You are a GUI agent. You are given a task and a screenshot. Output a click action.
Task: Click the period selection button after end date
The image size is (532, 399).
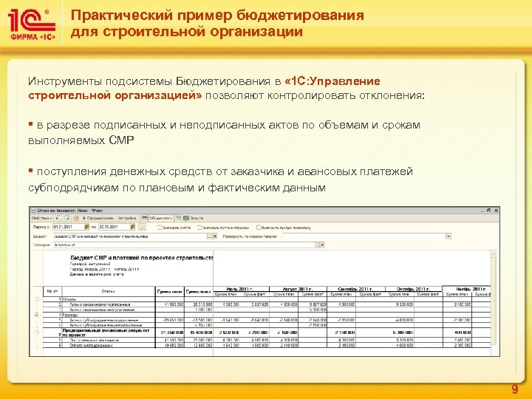[x=143, y=227]
